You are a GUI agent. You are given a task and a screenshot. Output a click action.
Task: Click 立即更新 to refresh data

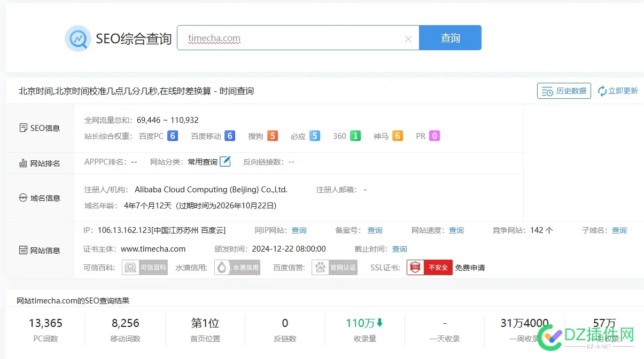[618, 91]
